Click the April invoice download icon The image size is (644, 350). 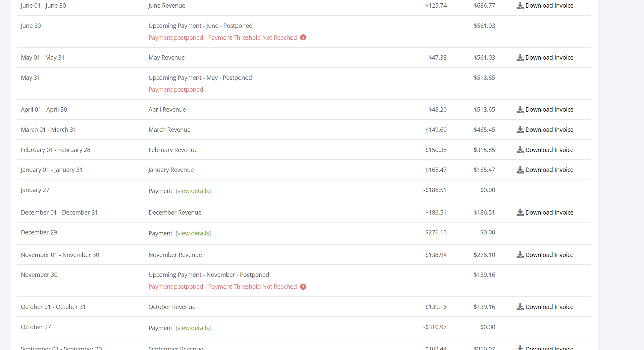(520, 110)
